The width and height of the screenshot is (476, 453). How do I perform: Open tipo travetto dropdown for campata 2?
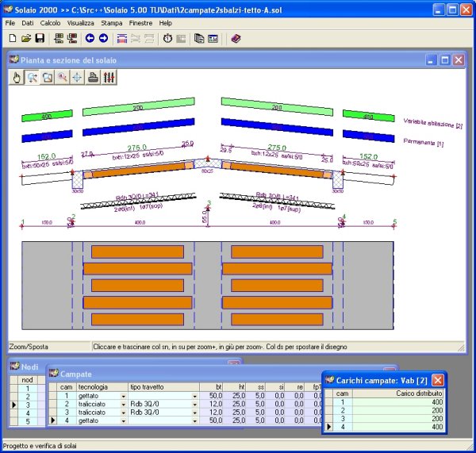tap(194, 405)
